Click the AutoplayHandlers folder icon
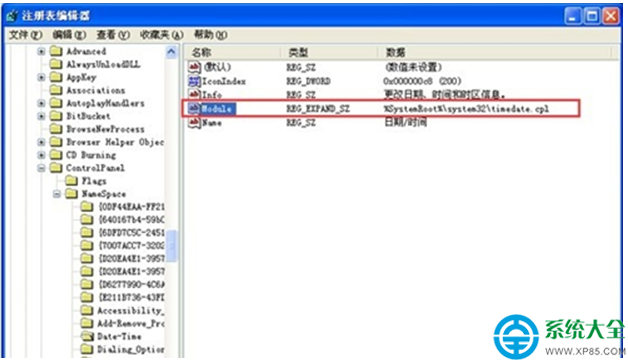 (56, 103)
